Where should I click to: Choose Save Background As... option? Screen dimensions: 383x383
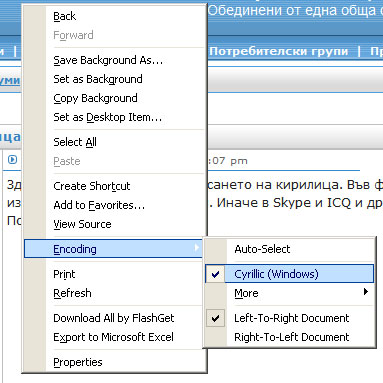click(x=114, y=60)
